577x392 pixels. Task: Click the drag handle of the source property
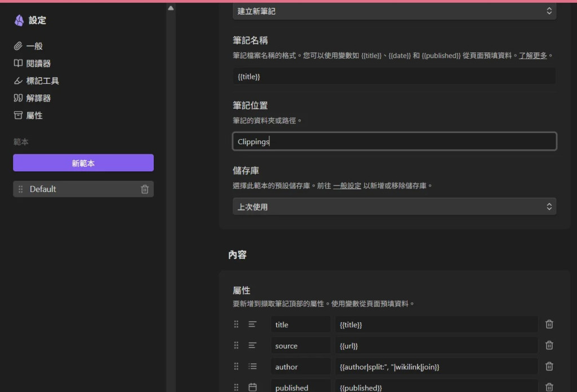point(236,345)
